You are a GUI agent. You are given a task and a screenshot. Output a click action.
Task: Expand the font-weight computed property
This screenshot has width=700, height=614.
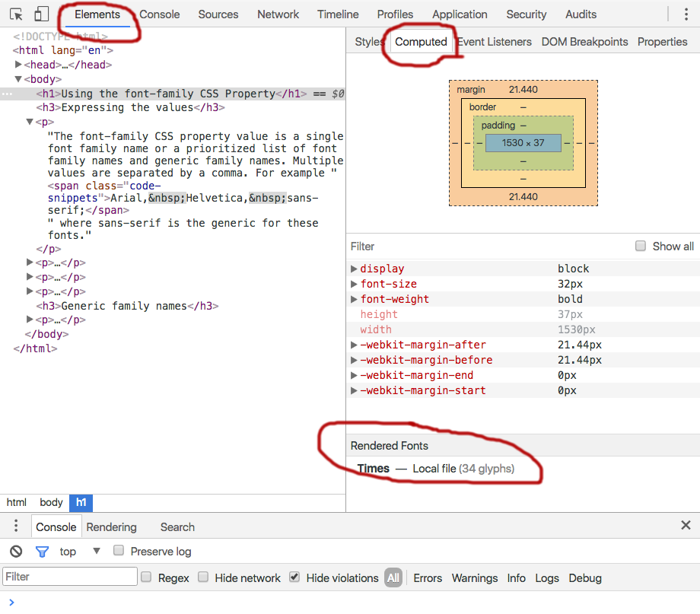pos(354,299)
